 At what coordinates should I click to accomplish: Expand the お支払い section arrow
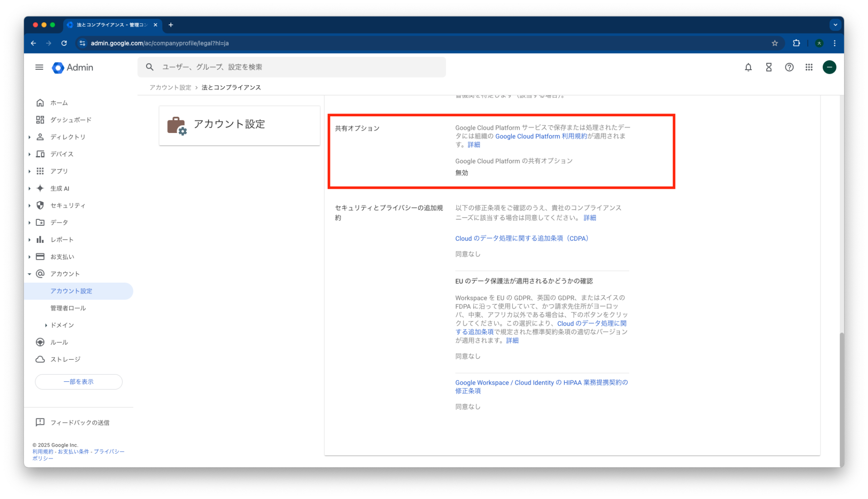tap(29, 257)
